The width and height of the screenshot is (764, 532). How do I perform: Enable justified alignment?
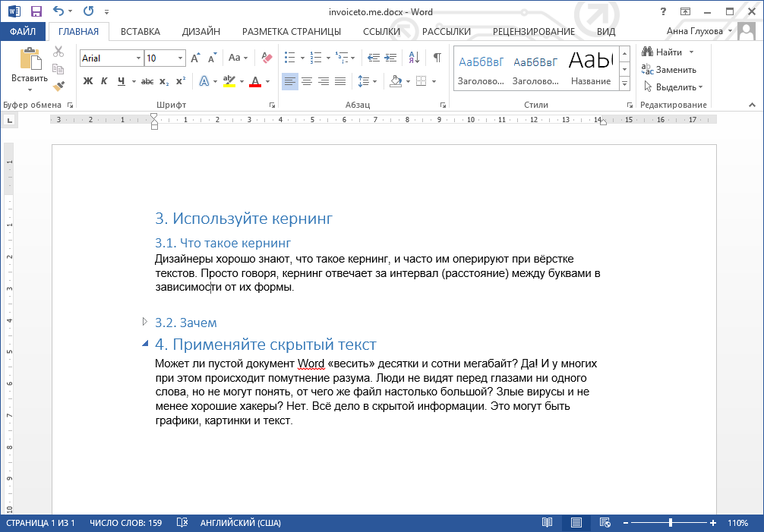click(x=339, y=80)
